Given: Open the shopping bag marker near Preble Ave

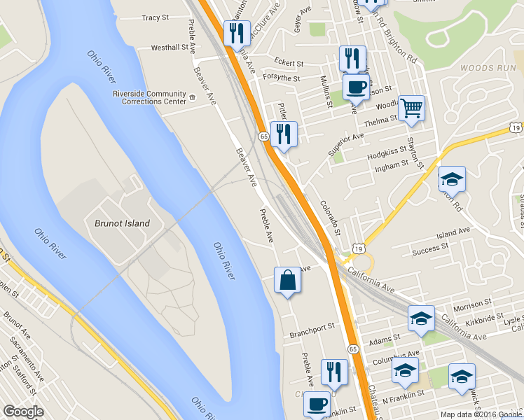Looking at the screenshot, I should point(288,281).
